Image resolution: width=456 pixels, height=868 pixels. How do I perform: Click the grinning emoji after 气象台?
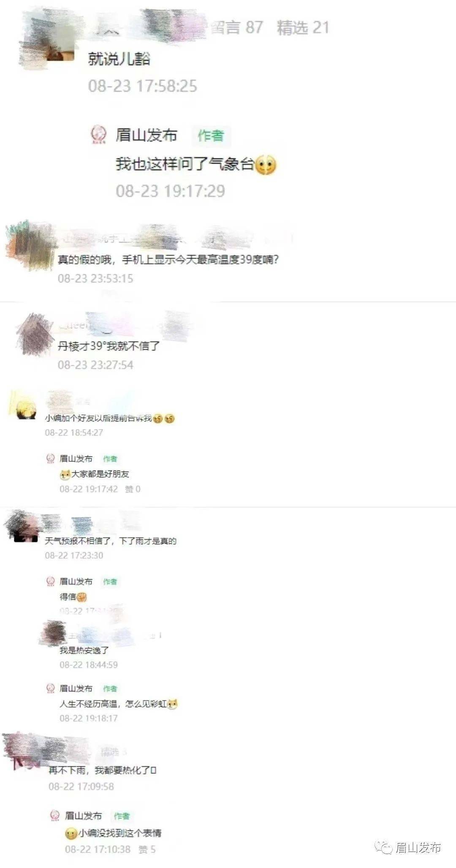coord(266,164)
